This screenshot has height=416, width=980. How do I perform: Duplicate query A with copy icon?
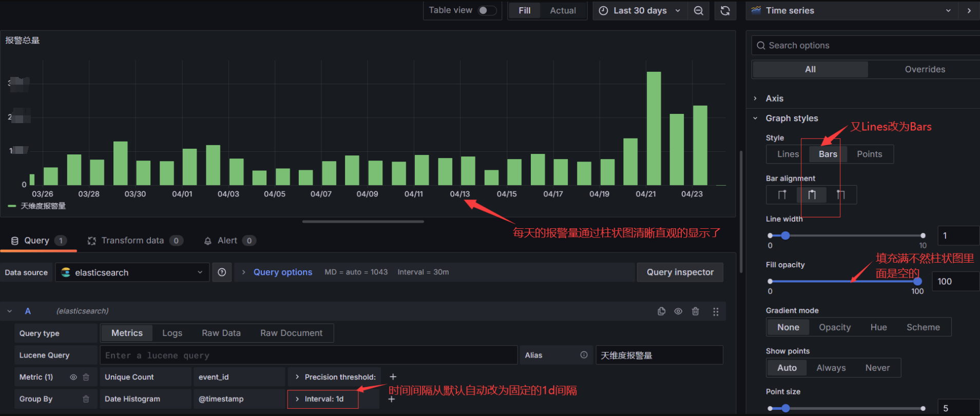click(x=661, y=311)
